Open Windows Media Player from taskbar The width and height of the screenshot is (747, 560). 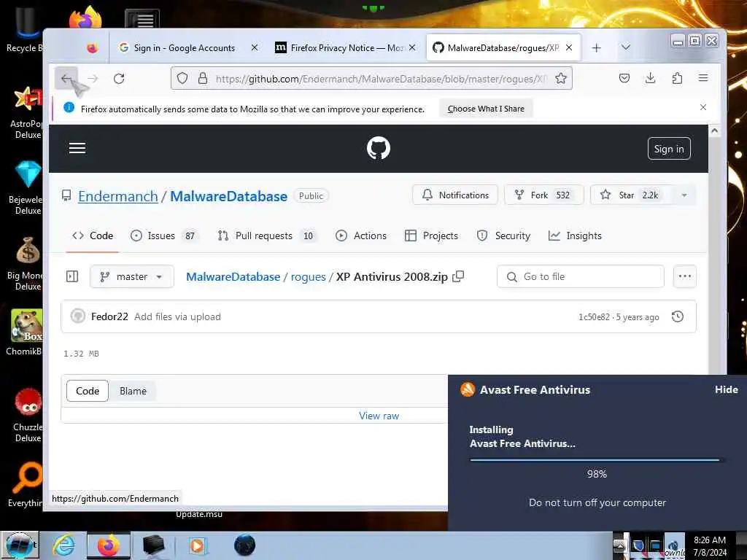(197, 545)
